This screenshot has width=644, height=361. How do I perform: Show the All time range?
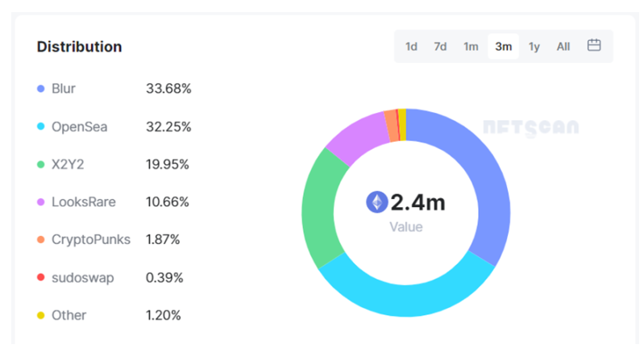563,47
